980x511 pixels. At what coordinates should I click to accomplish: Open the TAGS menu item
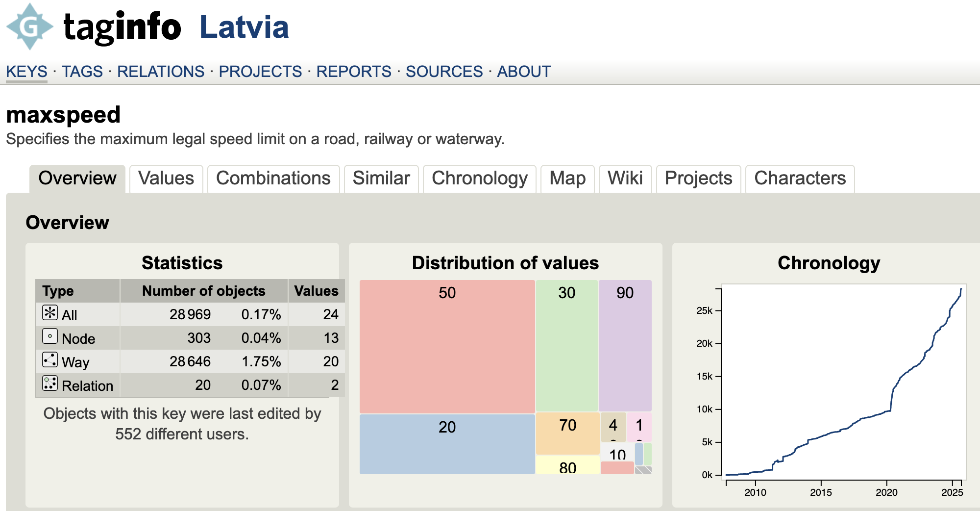click(x=82, y=72)
